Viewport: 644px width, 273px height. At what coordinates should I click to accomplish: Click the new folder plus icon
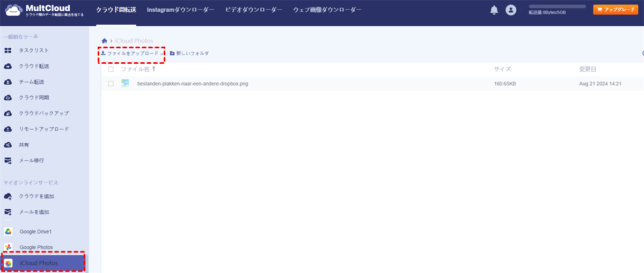(x=172, y=53)
